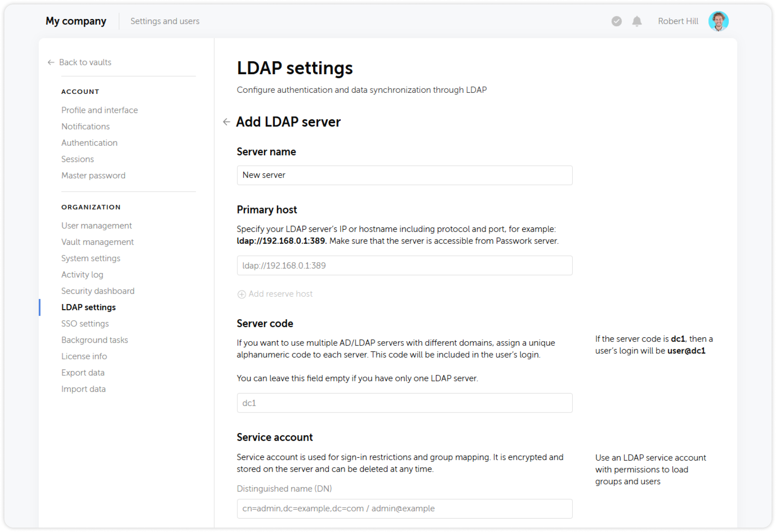Open the notifications bell icon
The image size is (776, 532).
point(637,21)
